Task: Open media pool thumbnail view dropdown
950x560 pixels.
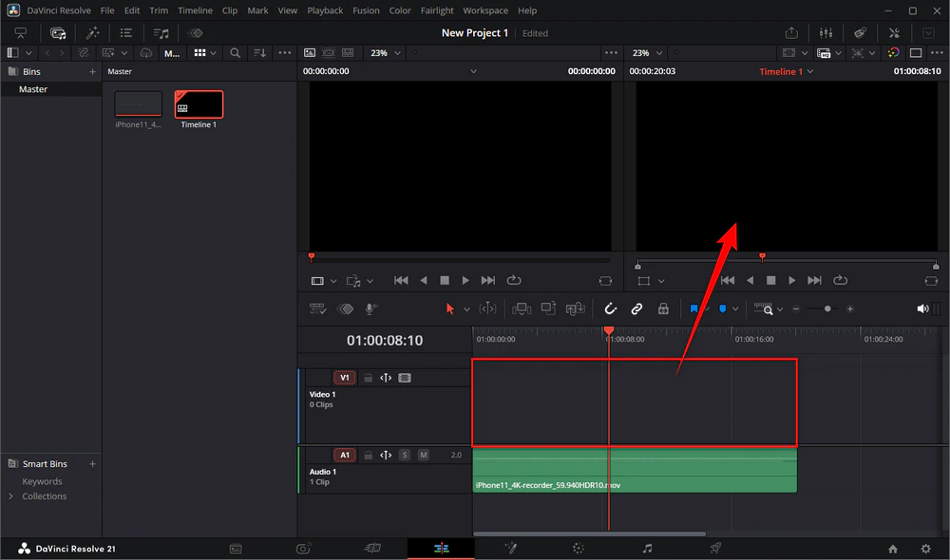Action: click(213, 53)
